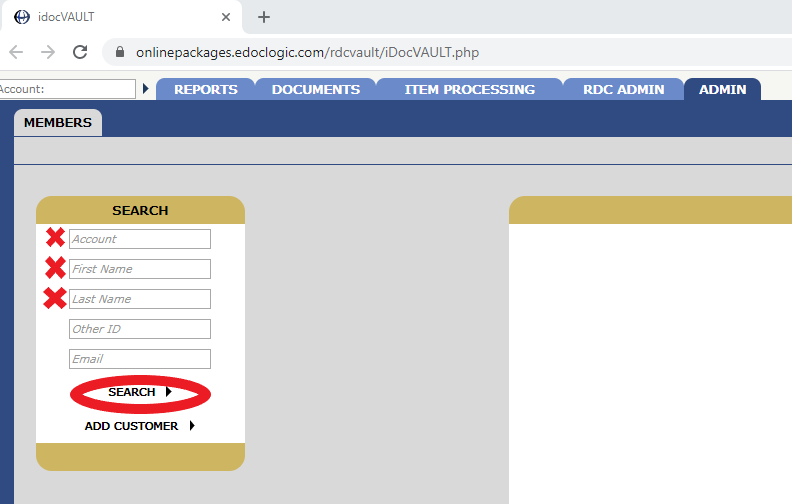The image size is (792, 504).
Task: Click the browser back arrow
Action: [x=16, y=52]
